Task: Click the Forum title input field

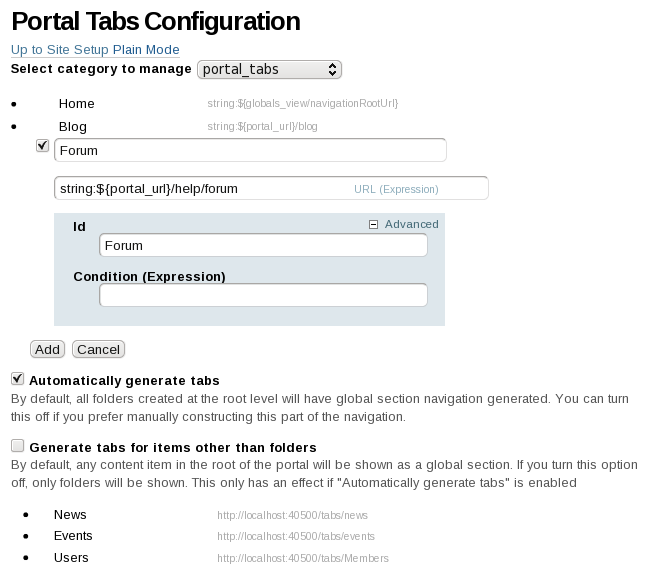Action: [250, 150]
